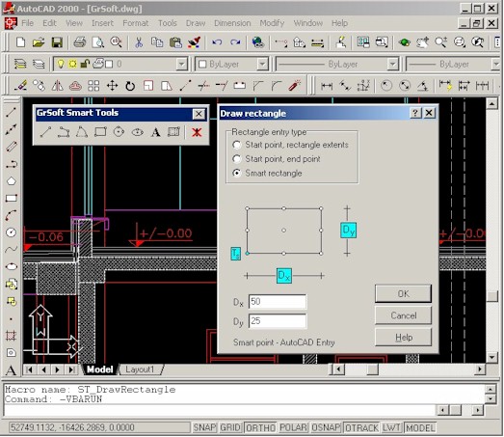This screenshot has height=437, width=504.
Task: Click Smart ellipse icon in GrSoft Smart Tools
Action: pos(137,132)
